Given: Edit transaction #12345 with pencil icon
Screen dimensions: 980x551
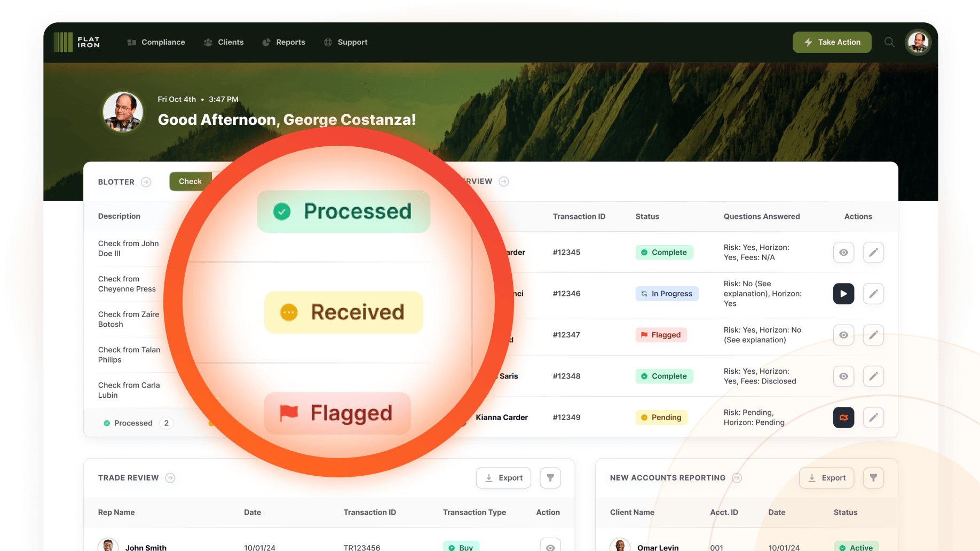Looking at the screenshot, I should point(873,253).
